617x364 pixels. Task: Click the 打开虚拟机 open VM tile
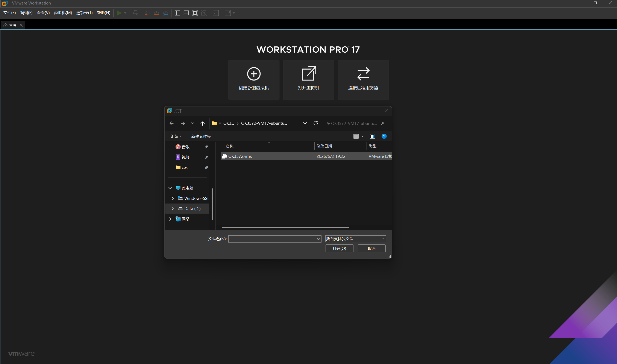(x=309, y=80)
